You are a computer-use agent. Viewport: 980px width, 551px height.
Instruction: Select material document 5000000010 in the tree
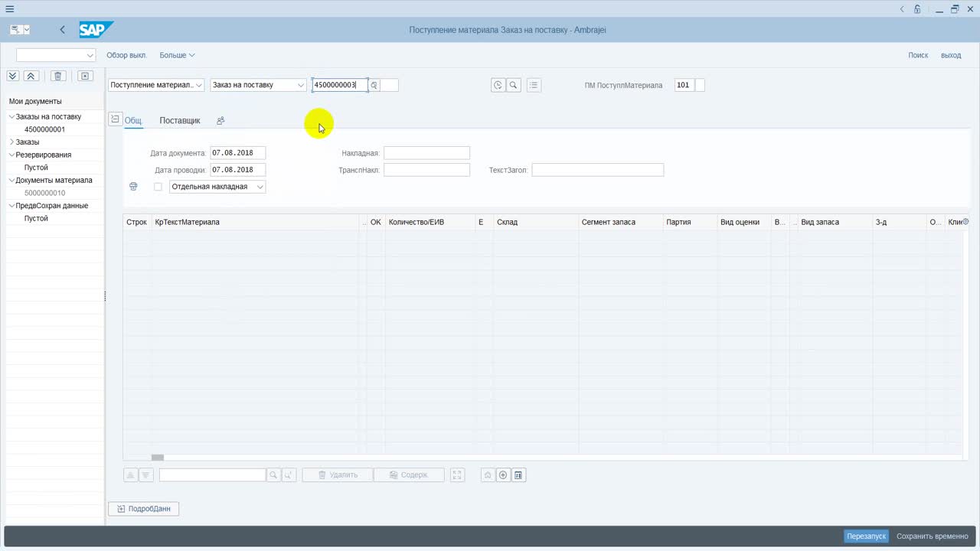[x=44, y=193]
